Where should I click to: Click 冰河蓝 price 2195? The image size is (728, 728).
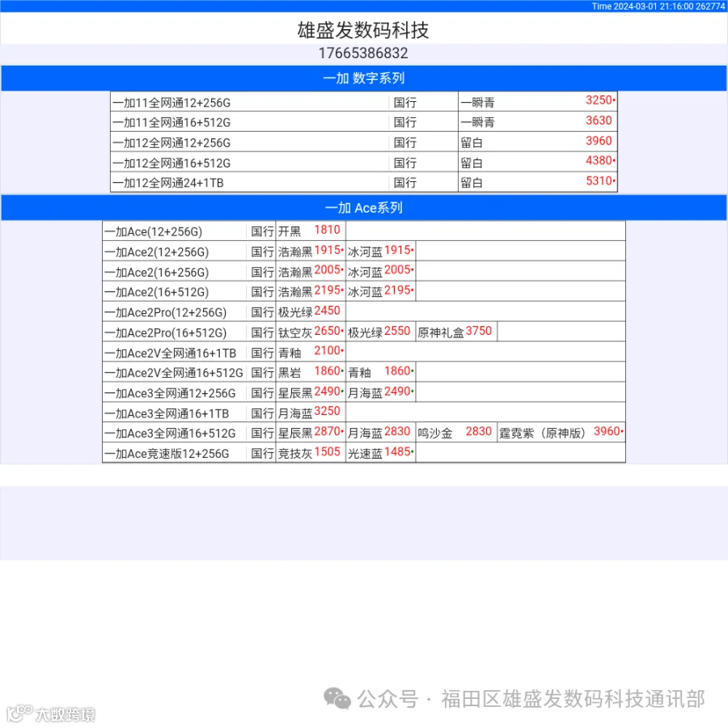click(397, 290)
